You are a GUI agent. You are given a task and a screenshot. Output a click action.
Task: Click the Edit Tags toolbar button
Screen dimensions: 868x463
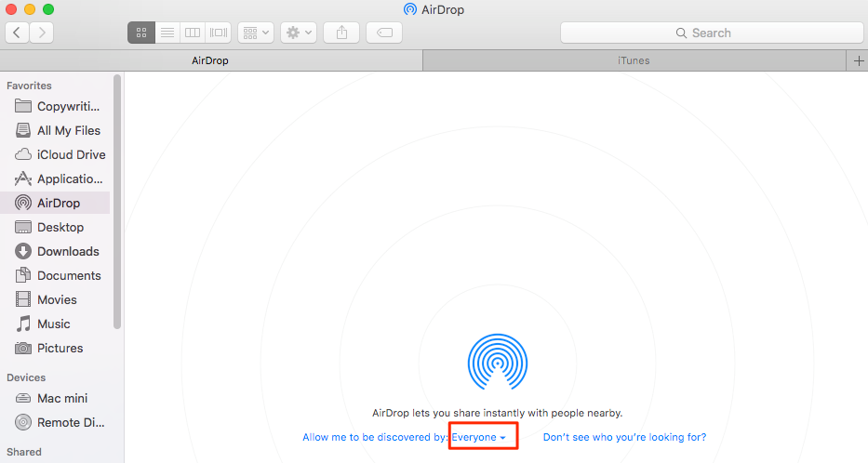(x=384, y=33)
